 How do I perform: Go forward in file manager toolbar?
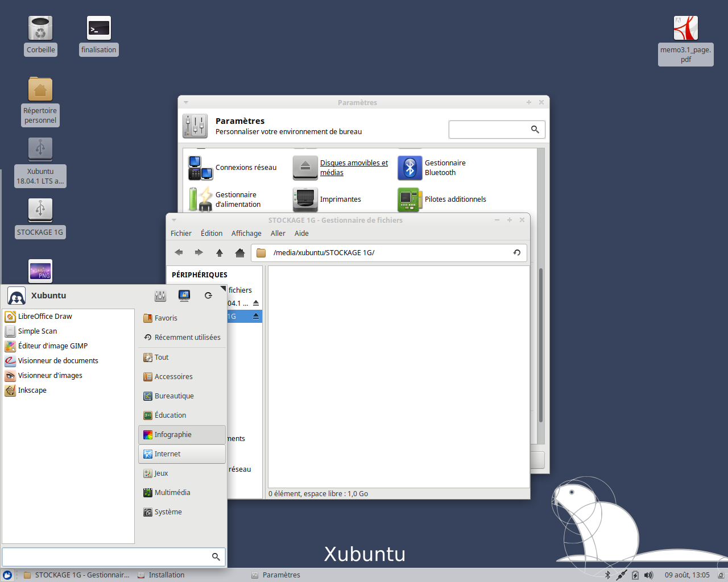(198, 252)
